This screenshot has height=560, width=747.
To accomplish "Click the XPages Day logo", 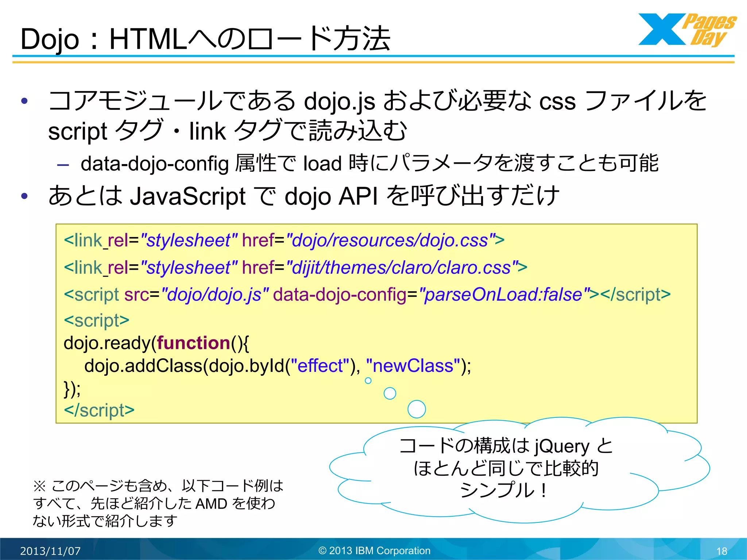I will pyautogui.click(x=687, y=30).
